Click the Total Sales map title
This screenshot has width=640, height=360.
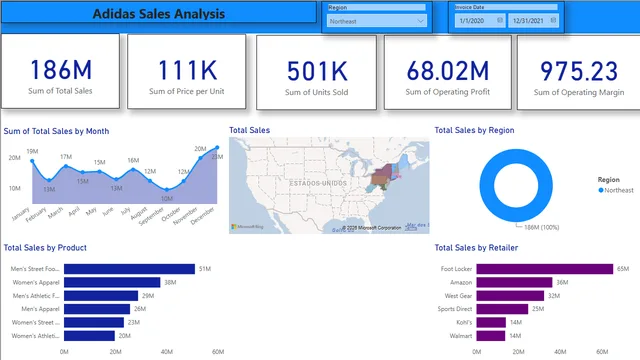(249, 130)
